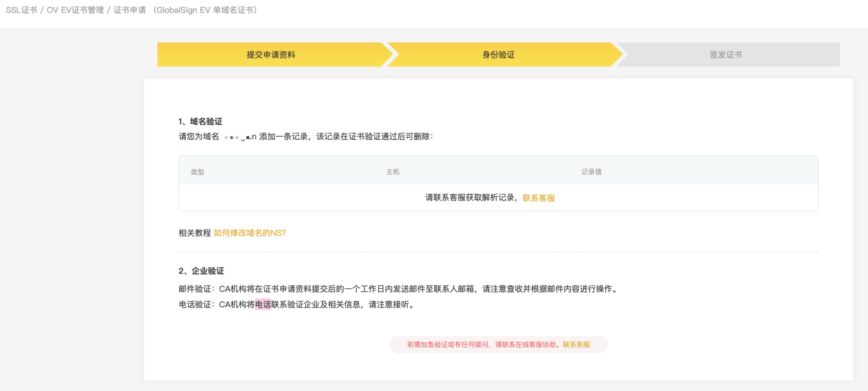Go to the 提交申请资料 step
The image size is (868, 391).
pyautogui.click(x=271, y=55)
